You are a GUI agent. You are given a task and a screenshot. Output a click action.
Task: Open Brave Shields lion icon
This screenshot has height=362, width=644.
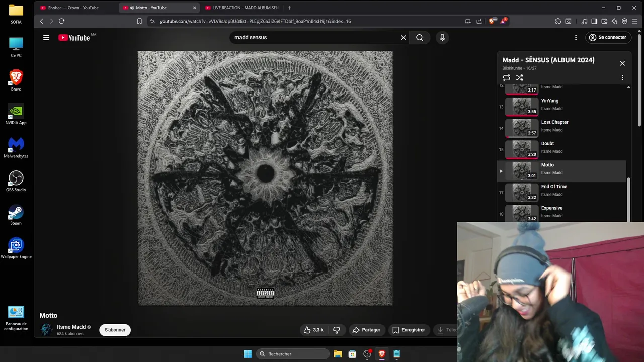492,21
